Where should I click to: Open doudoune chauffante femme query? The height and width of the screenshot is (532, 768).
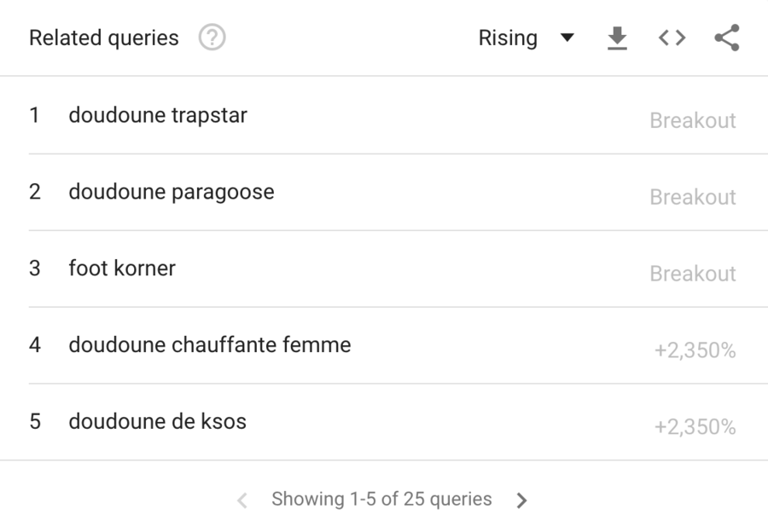click(x=210, y=345)
